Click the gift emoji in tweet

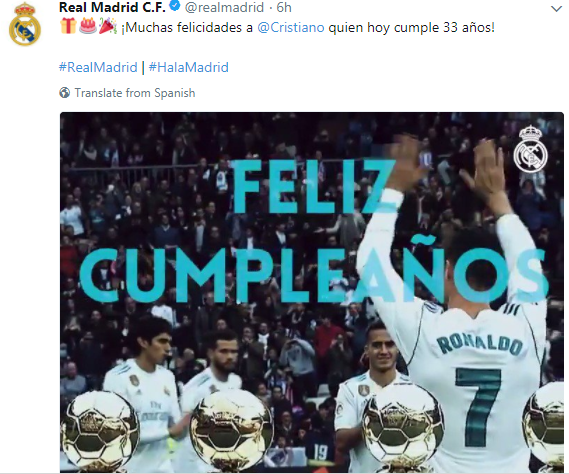click(68, 26)
